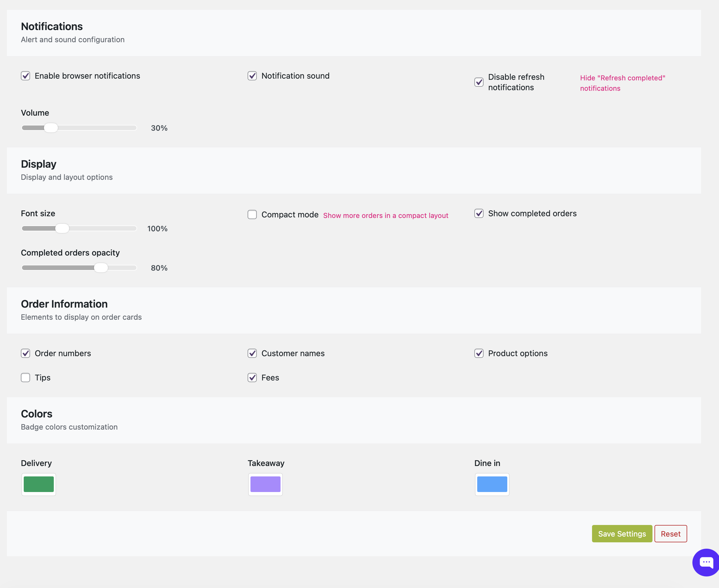Click the Reset button
The height and width of the screenshot is (588, 719).
670,534
